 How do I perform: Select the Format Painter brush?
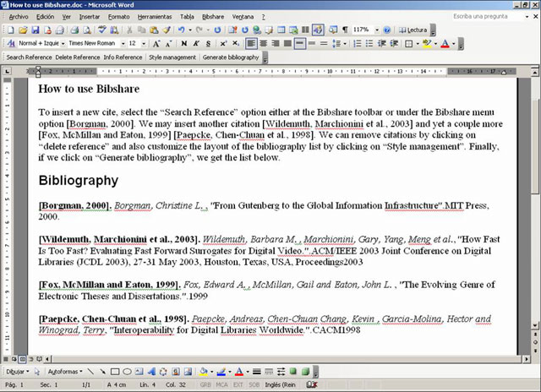[x=167, y=30]
